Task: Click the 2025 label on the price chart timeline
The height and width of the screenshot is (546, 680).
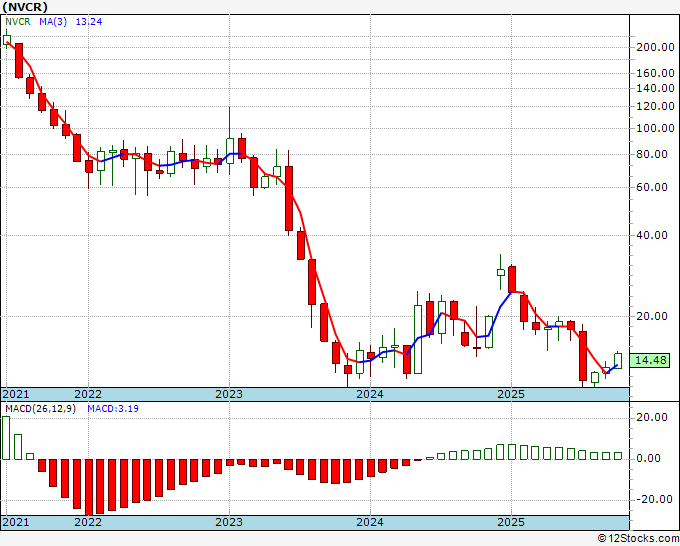Action: click(511, 394)
